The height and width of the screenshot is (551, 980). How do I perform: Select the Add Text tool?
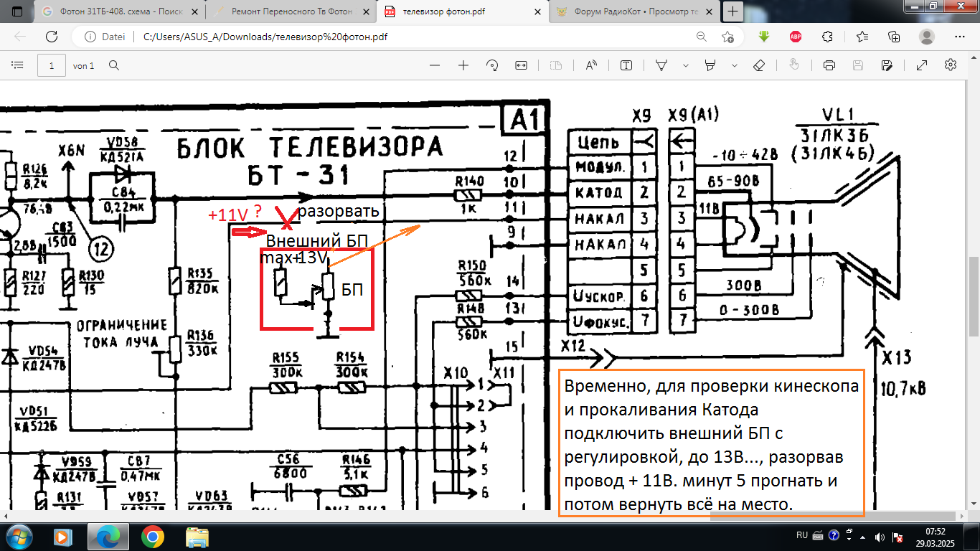[x=626, y=65]
